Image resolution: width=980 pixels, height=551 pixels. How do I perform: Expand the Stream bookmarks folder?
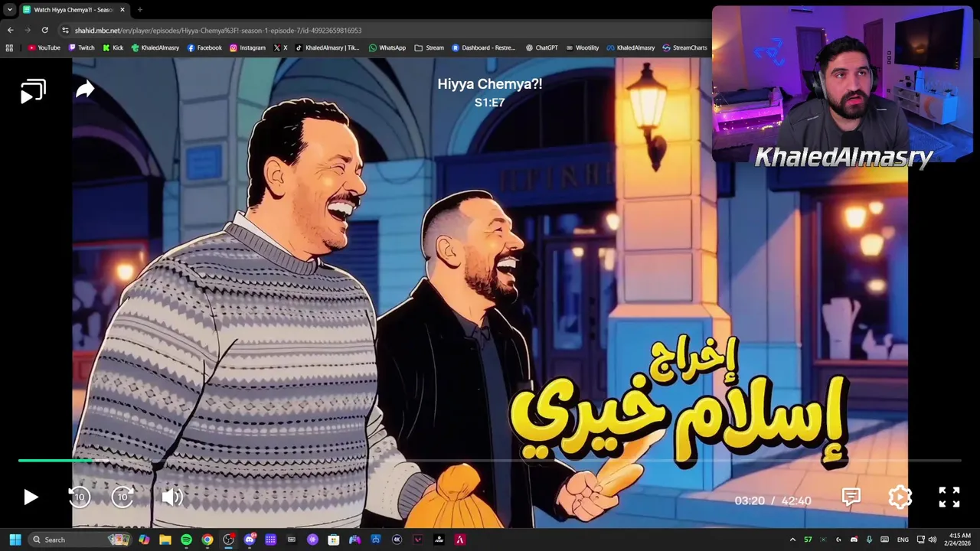pyautogui.click(x=429, y=47)
